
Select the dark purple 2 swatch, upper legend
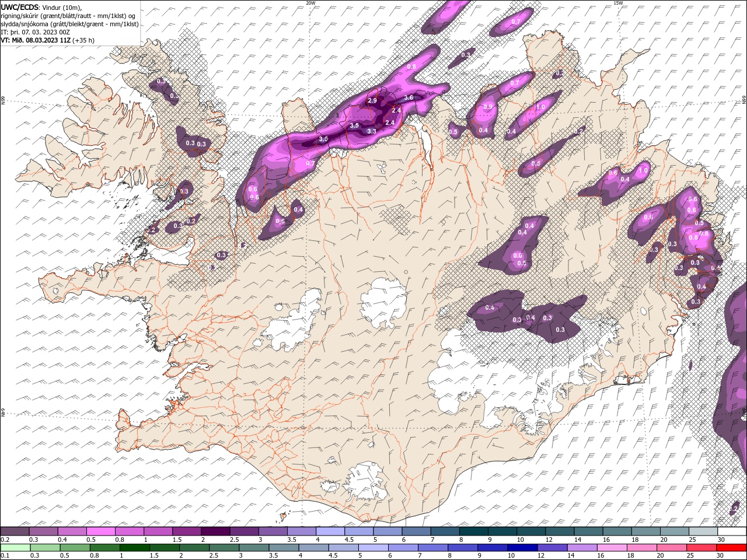click(215, 531)
